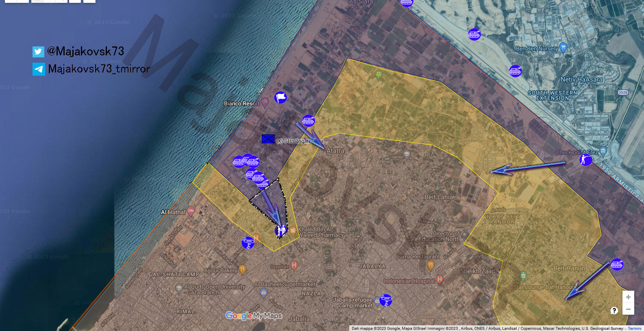Click the Telegram paper-plane icon
Viewport: 644px width, 331px height.
point(39,69)
